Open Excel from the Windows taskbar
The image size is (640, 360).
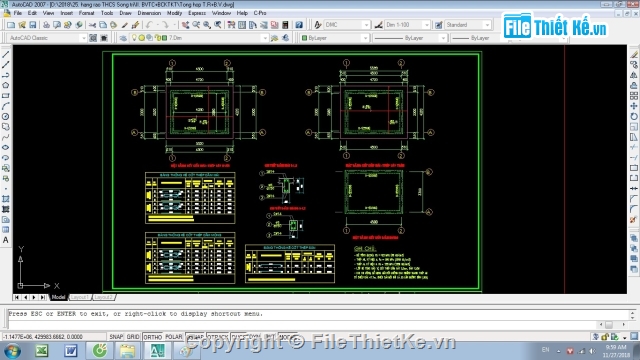click(42, 351)
